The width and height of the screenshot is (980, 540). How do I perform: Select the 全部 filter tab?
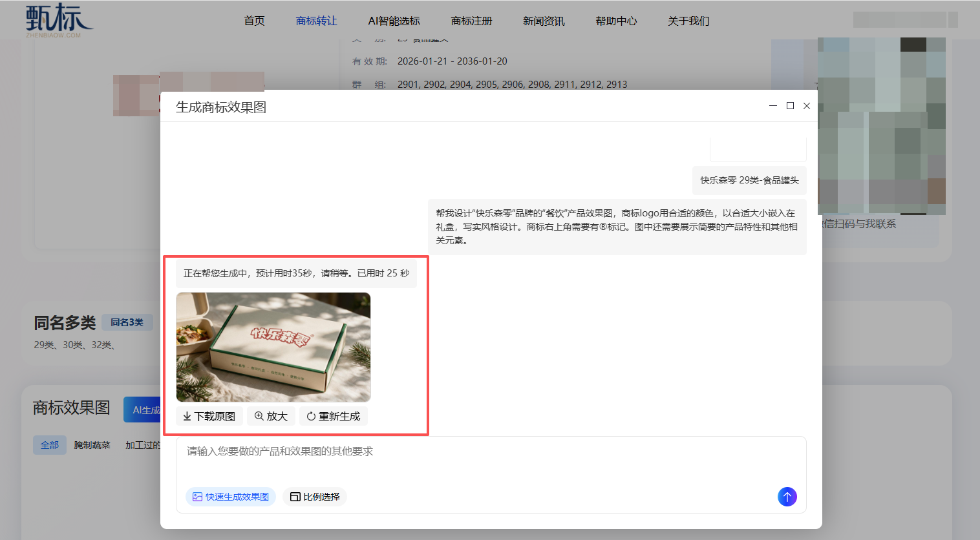[50, 445]
